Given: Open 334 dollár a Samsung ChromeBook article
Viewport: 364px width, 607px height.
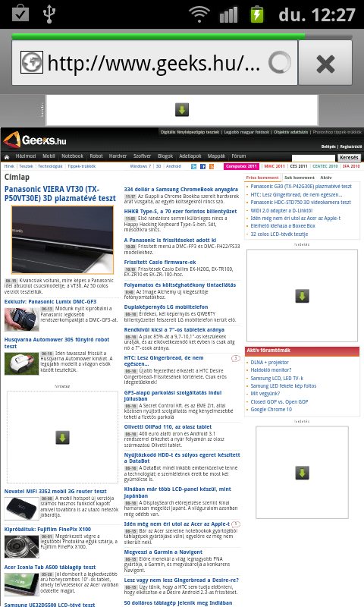Looking at the screenshot, I should point(181,190).
